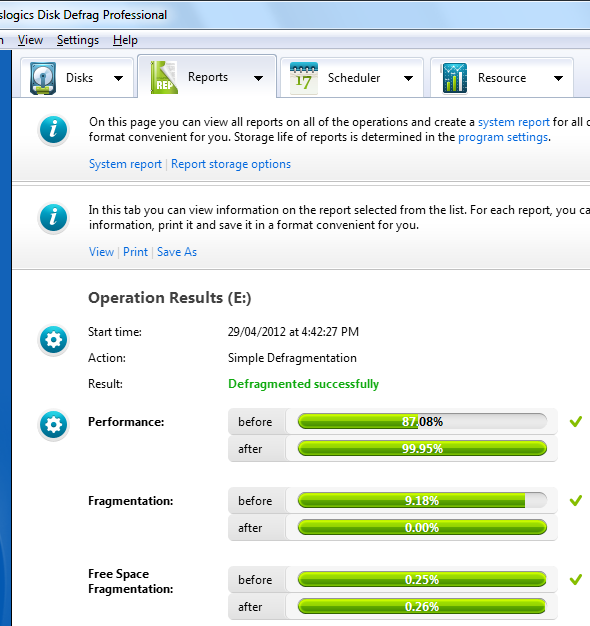Select the Reports tab label

(x=208, y=77)
